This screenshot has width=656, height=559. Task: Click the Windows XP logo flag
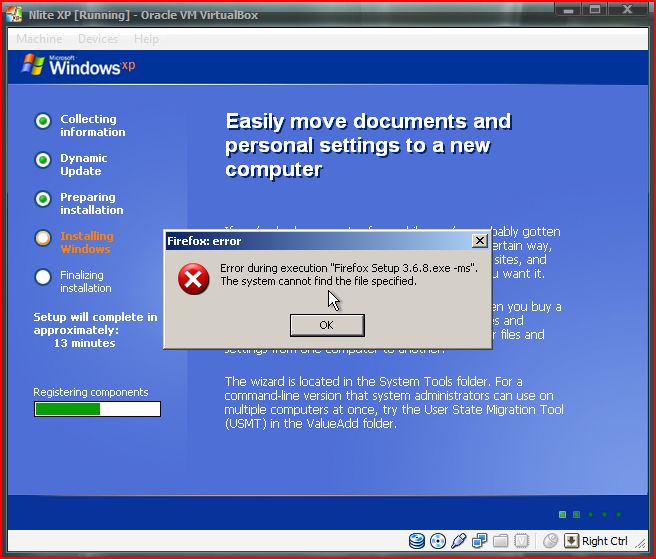[33, 65]
